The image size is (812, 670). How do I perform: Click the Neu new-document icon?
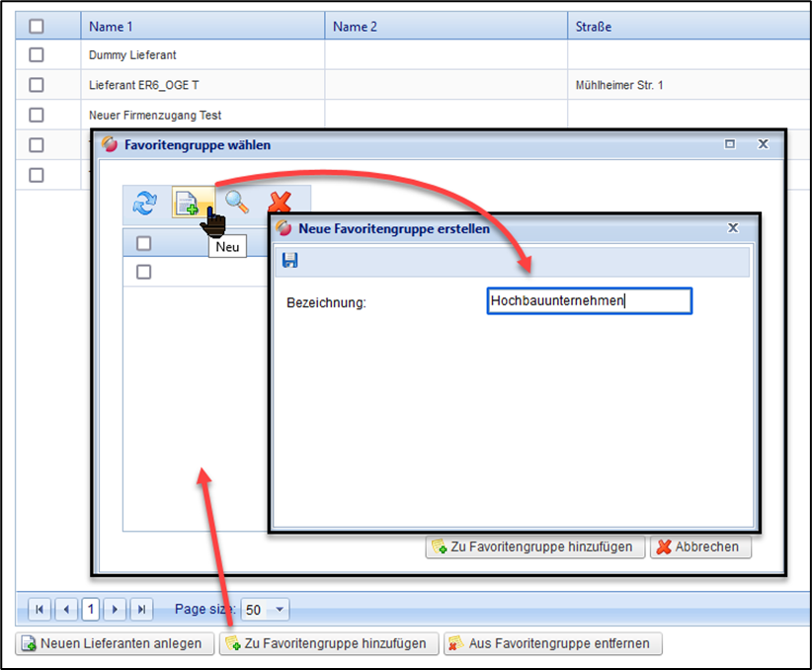tap(187, 204)
